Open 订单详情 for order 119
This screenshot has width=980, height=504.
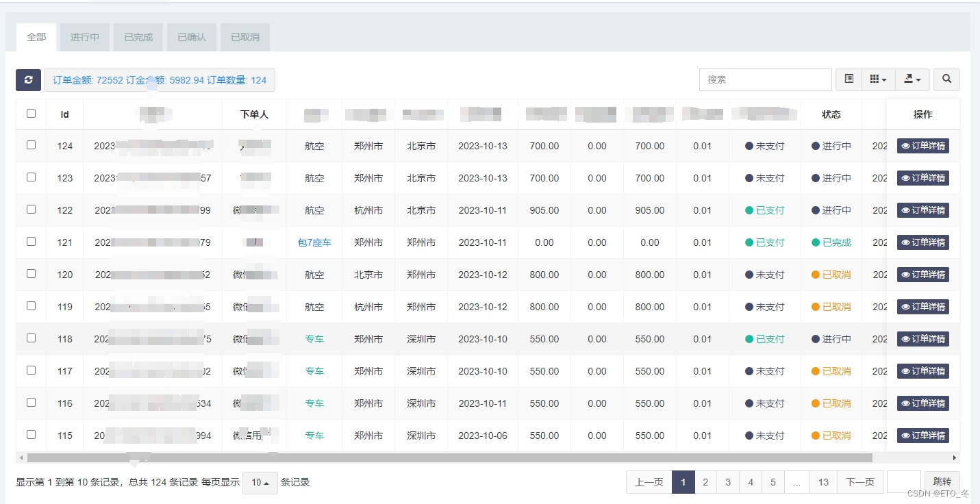(923, 307)
